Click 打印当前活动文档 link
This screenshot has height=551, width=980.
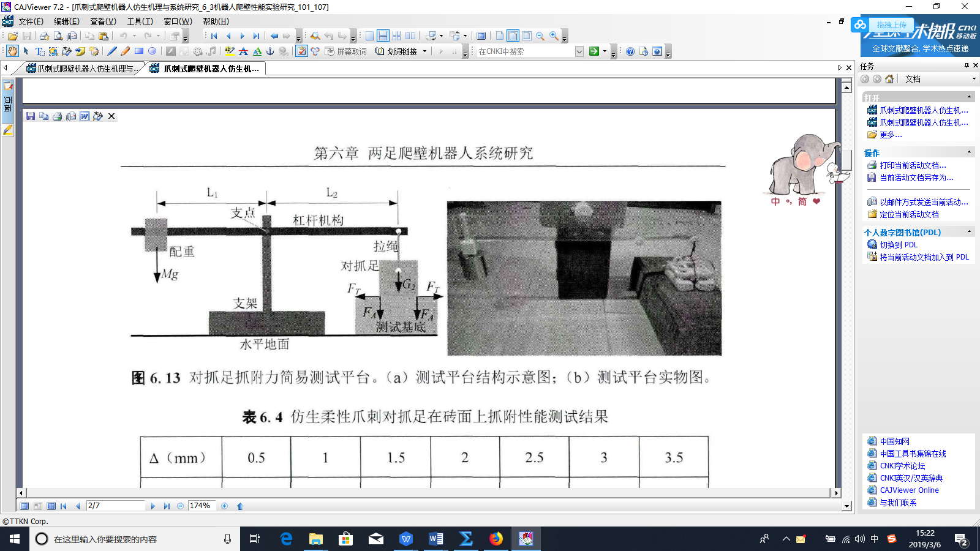[x=913, y=165]
